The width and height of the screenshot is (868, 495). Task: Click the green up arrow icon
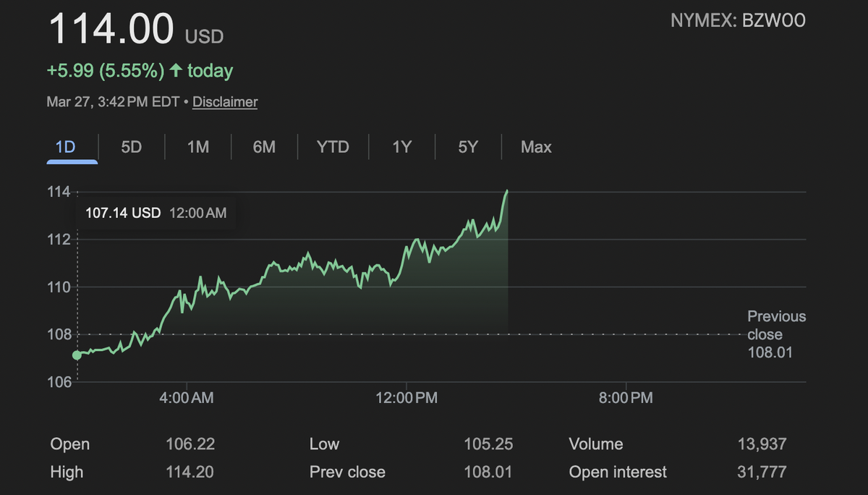click(176, 71)
